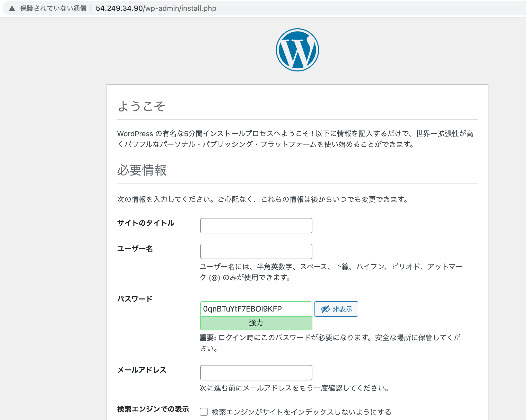Image resolution: width=526 pixels, height=420 pixels.
Task: Click the not-secure warning triangle icon
Action: tap(12, 8)
